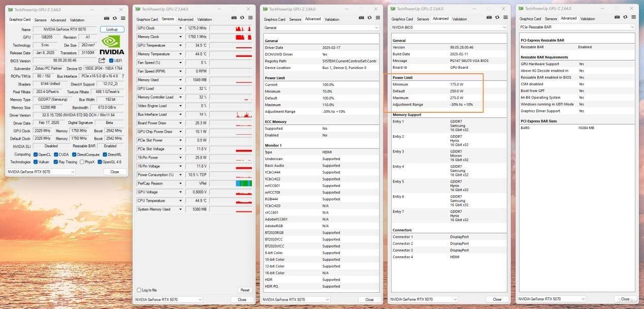Toggle the Vulkan checkbox
Image resolution: width=644 pixels, height=309 pixels.
click(36, 162)
